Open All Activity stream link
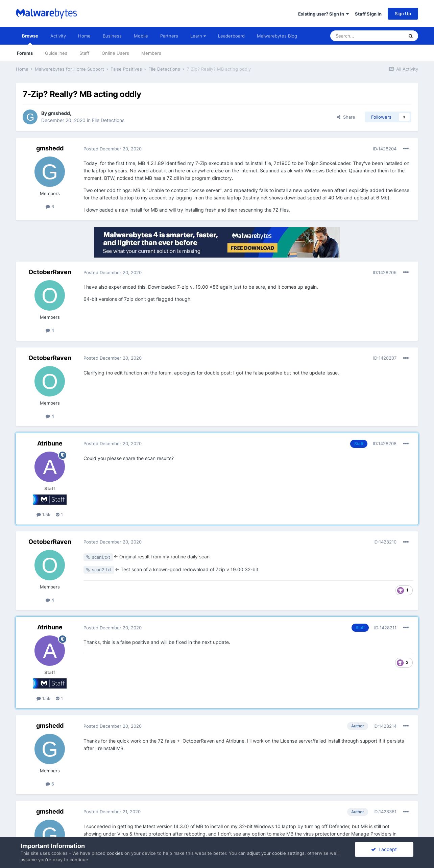Viewport: 434px width, 868px height. tap(403, 69)
